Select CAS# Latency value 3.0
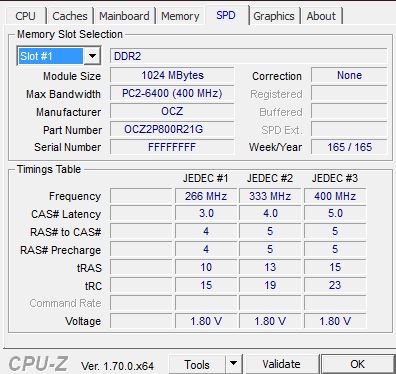 coord(206,213)
